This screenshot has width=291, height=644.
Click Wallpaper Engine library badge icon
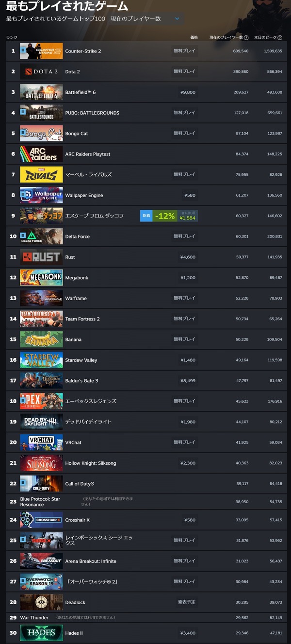click(x=23, y=194)
